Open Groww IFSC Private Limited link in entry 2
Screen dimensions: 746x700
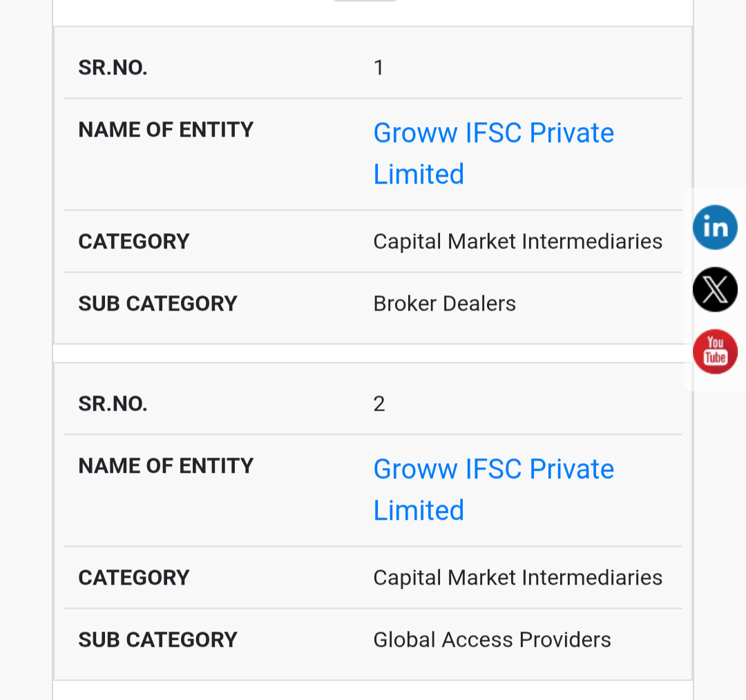pos(493,489)
